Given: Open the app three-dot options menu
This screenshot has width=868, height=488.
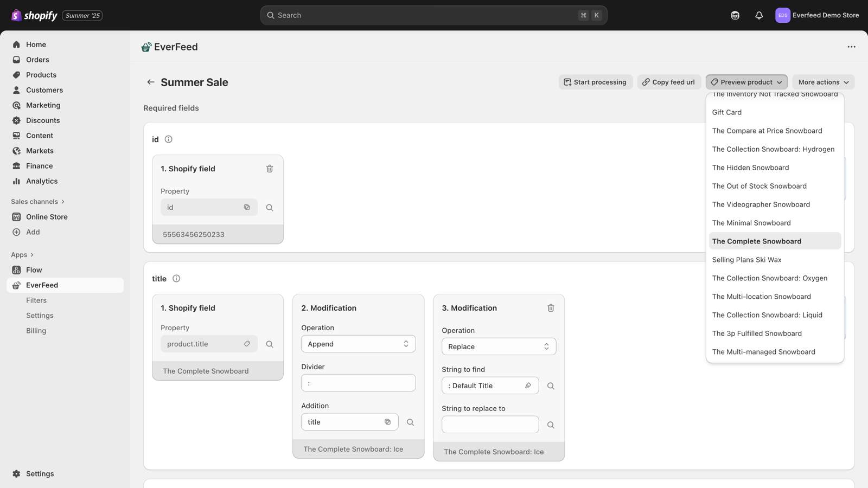Looking at the screenshot, I should pyautogui.click(x=851, y=47).
